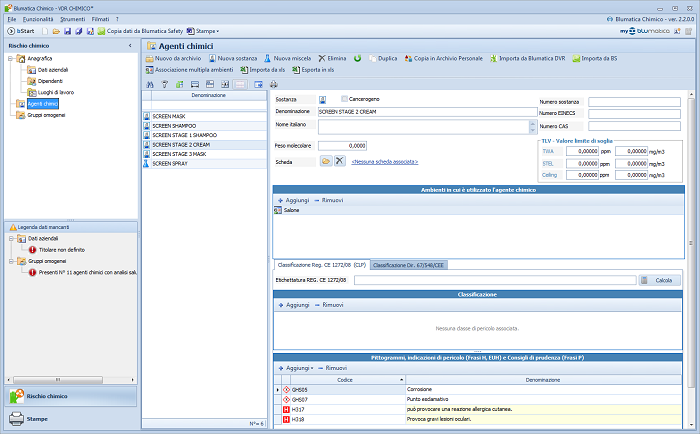Click the Elimina delete icon
Viewport: 700px width, 434px height.
point(322,59)
